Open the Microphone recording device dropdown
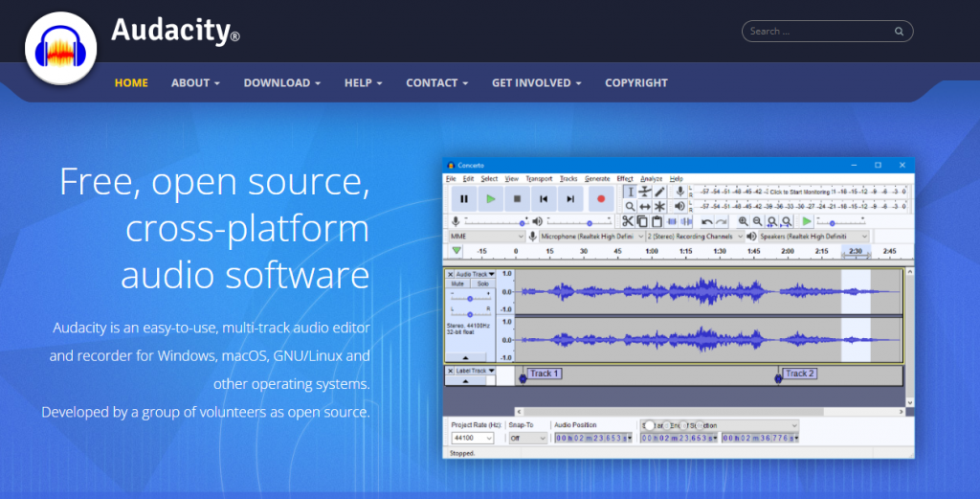Viewport: 980px width, 499px height. tap(591, 237)
